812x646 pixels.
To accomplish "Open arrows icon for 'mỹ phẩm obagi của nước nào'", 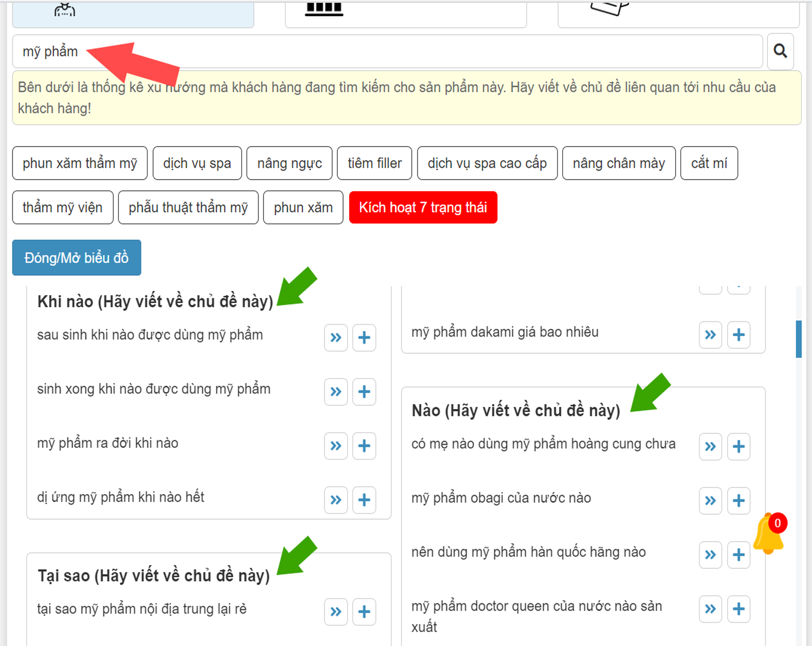I will 710,501.
